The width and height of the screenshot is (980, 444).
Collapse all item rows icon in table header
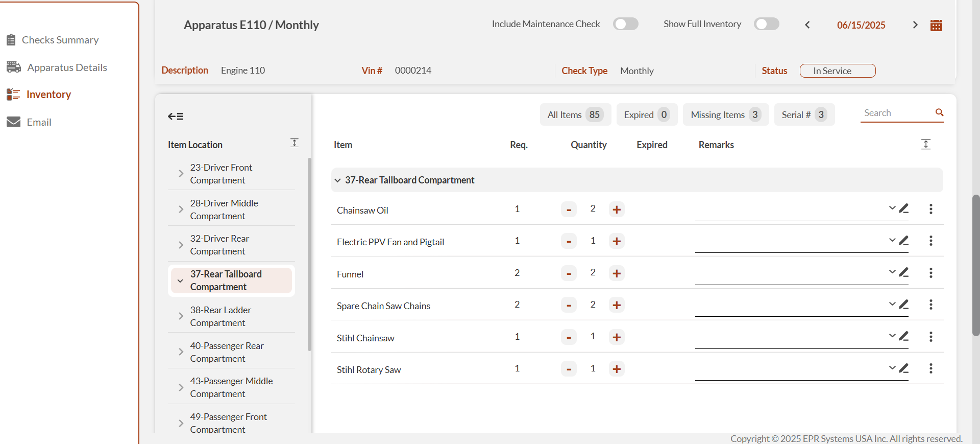coord(926,145)
